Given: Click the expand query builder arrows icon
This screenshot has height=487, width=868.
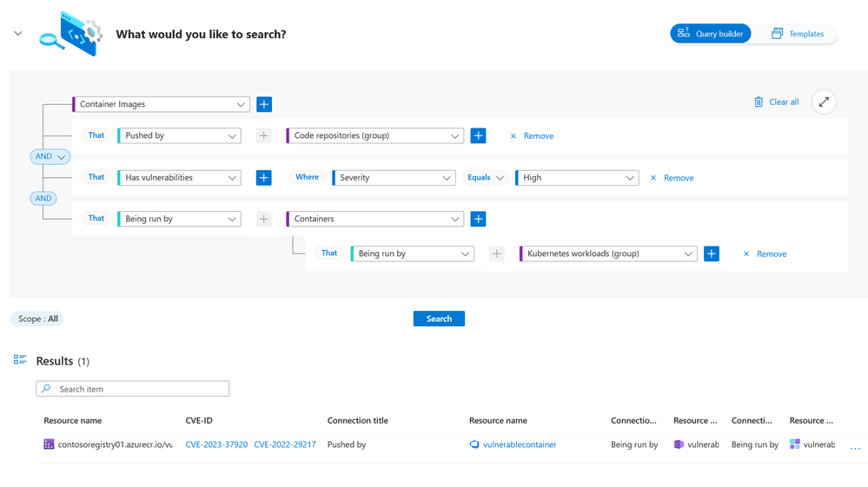Looking at the screenshot, I should pos(824,102).
